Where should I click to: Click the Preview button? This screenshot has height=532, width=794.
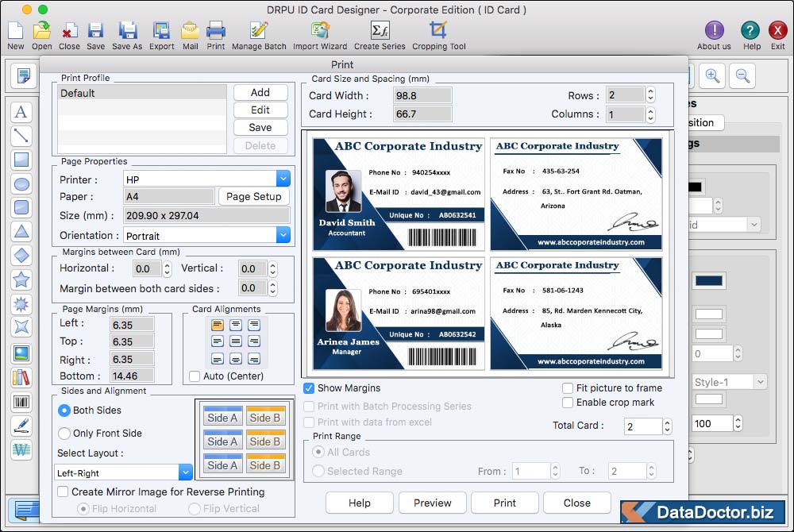click(432, 503)
